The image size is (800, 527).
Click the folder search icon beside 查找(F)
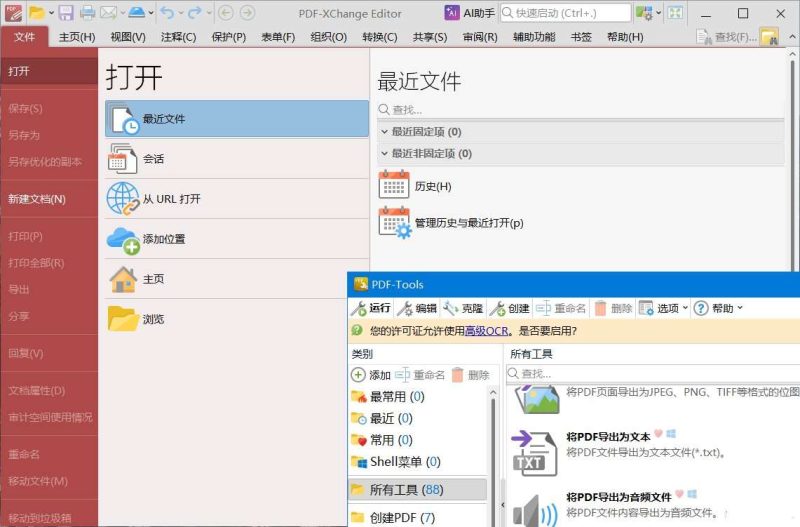[x=769, y=37]
